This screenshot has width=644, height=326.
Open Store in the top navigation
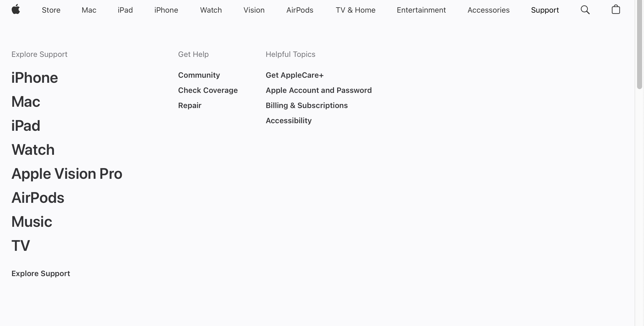coord(51,10)
